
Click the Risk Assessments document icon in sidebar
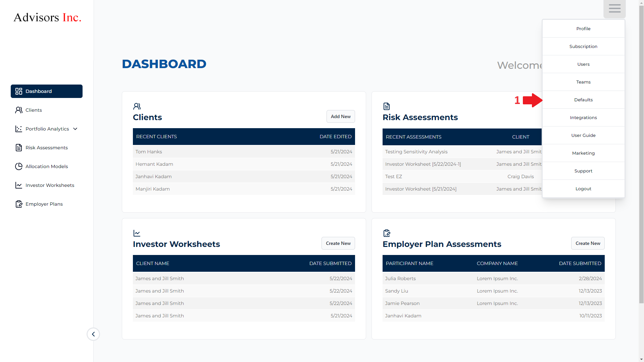coord(19,148)
